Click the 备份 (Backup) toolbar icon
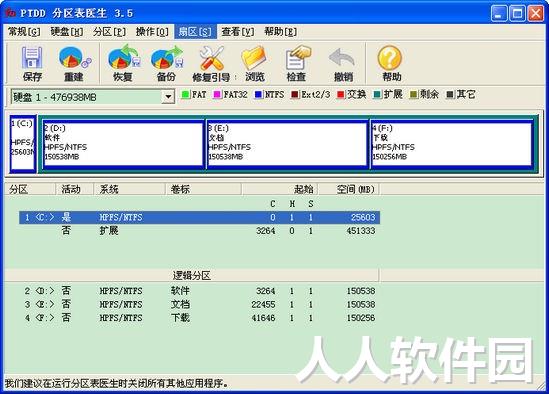The width and height of the screenshot is (549, 394). coord(167,57)
